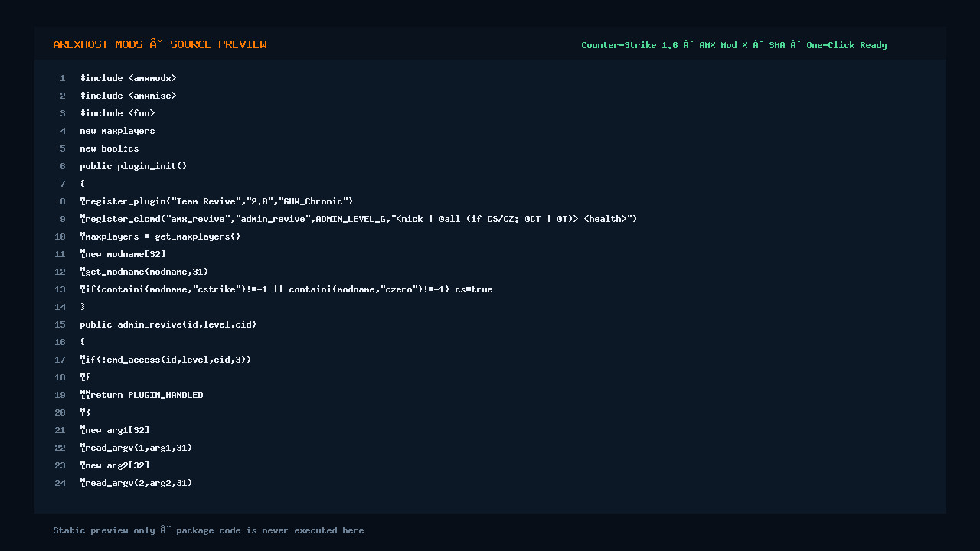Click the register_clcmd "amx_revive" line
The height and width of the screenshot is (551, 980).
tap(358, 219)
